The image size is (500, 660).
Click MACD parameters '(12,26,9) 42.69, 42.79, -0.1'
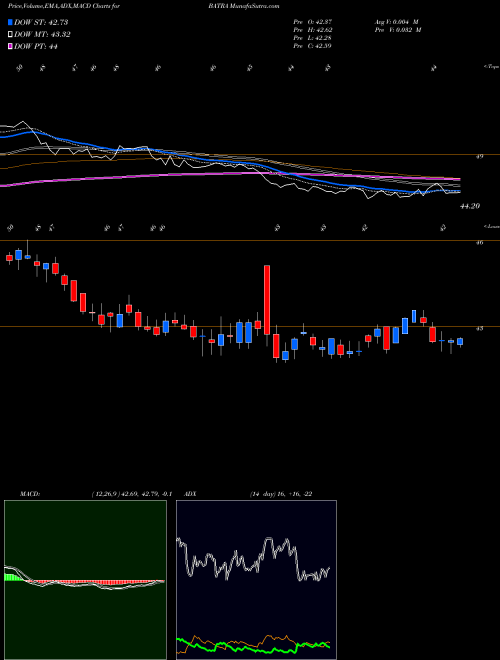coord(131,494)
